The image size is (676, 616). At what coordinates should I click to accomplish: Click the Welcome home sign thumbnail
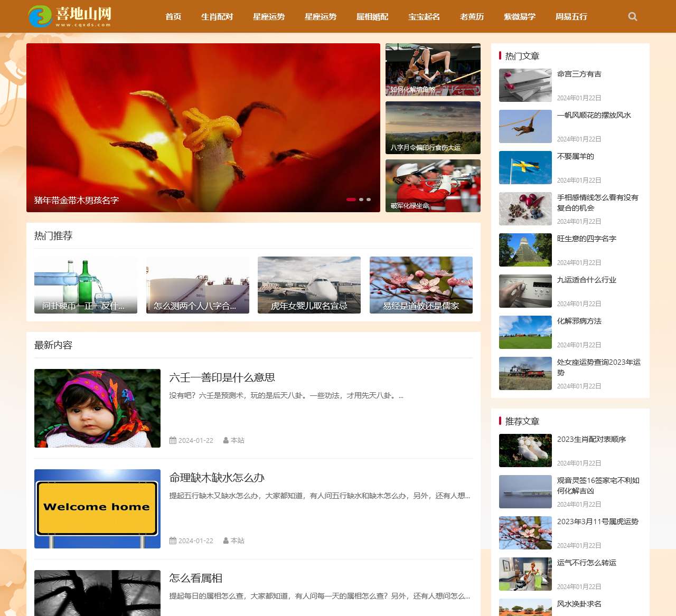coord(97,509)
